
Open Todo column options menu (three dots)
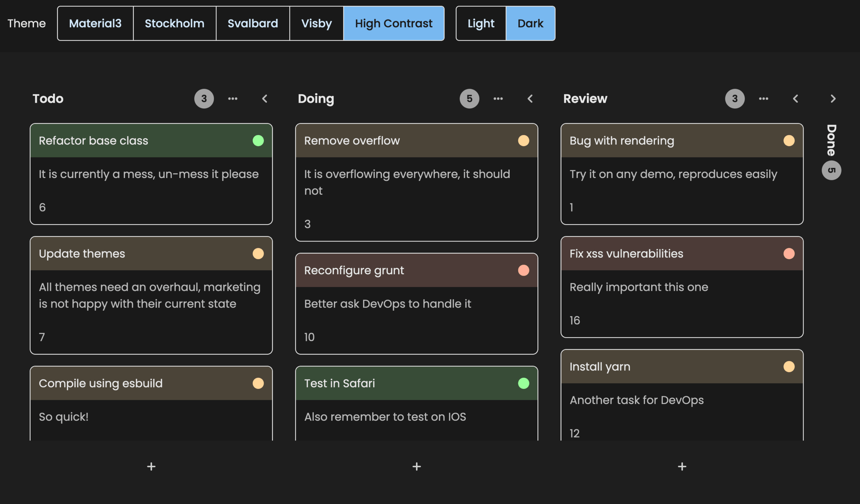pos(232,98)
